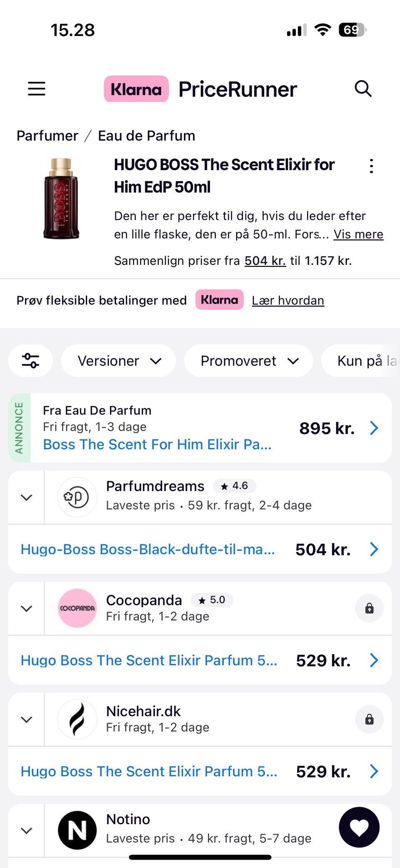This screenshot has height=868, width=400.
Task: Go to Parfumer breadcrumb
Action: 47,136
